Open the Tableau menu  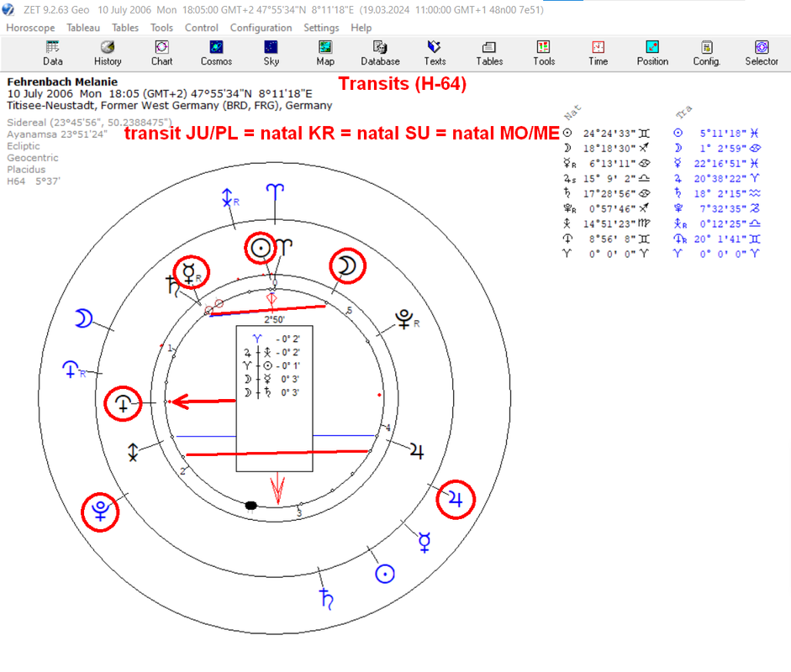[83, 28]
